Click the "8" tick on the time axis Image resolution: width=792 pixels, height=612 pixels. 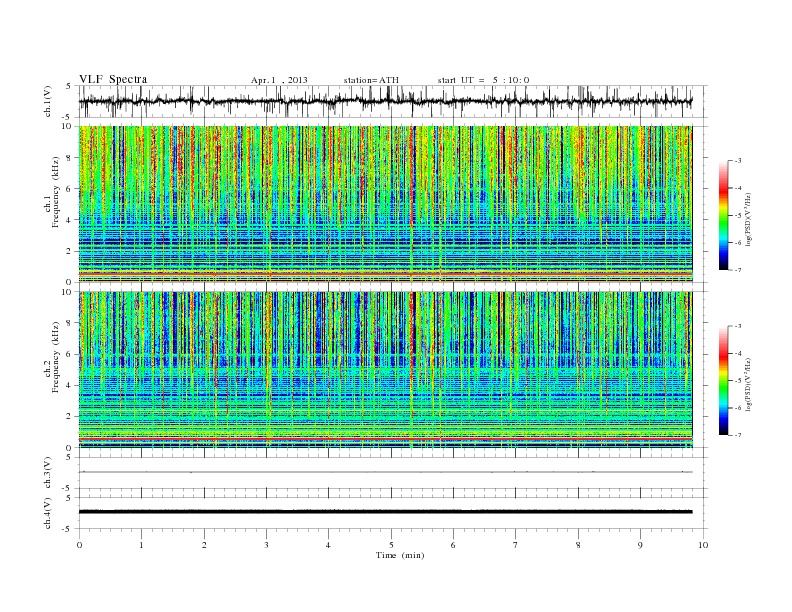tap(578, 545)
